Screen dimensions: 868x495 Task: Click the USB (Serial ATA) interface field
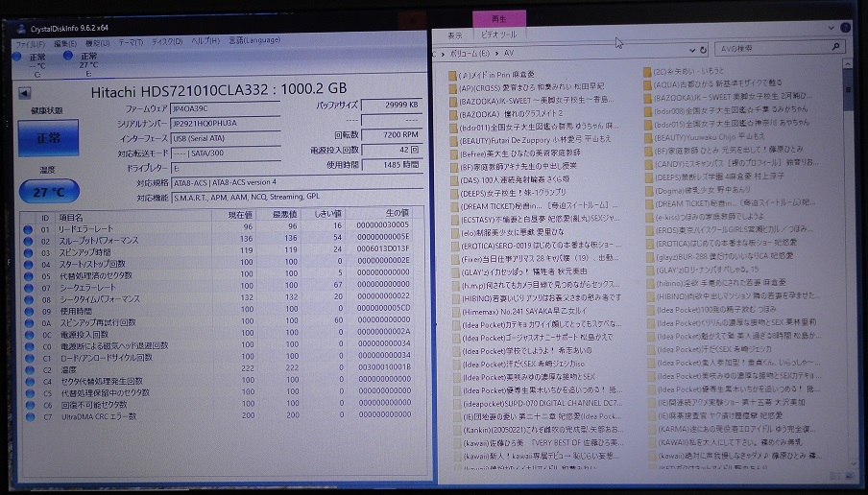tap(226, 138)
